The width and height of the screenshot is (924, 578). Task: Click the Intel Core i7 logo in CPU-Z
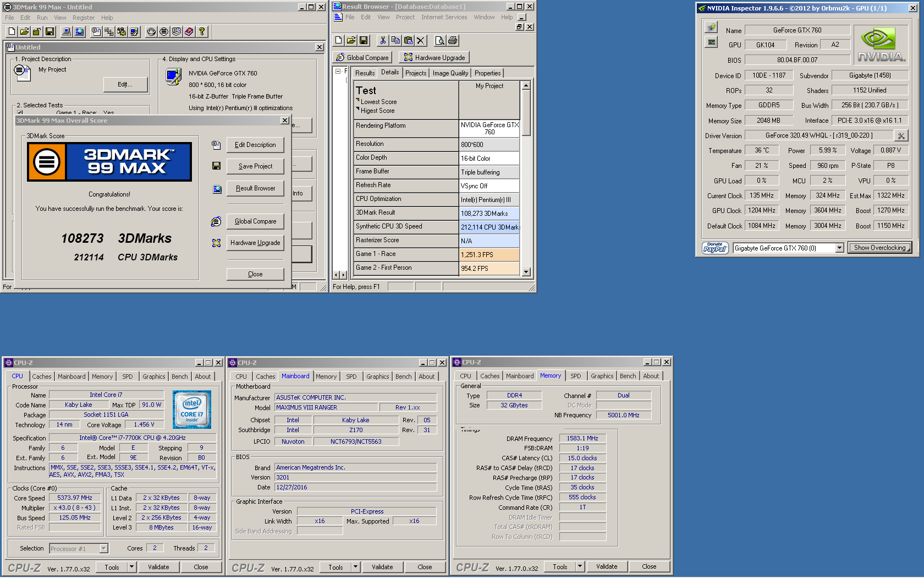[x=191, y=410]
